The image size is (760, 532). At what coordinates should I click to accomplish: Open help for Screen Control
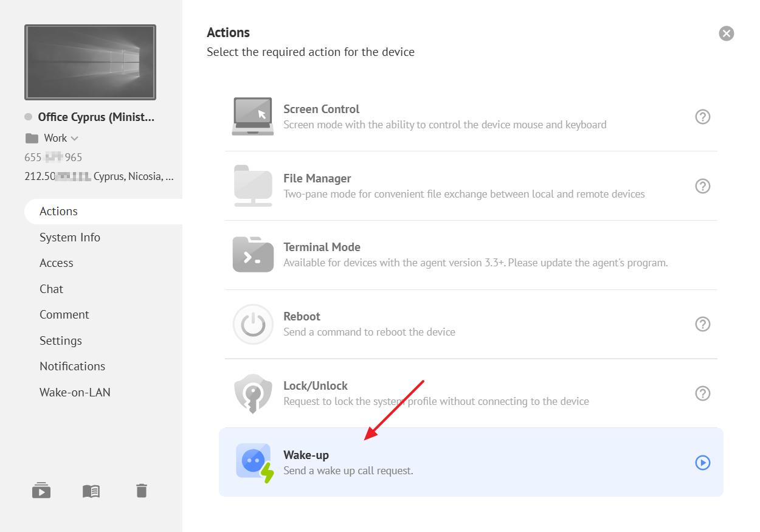click(702, 117)
